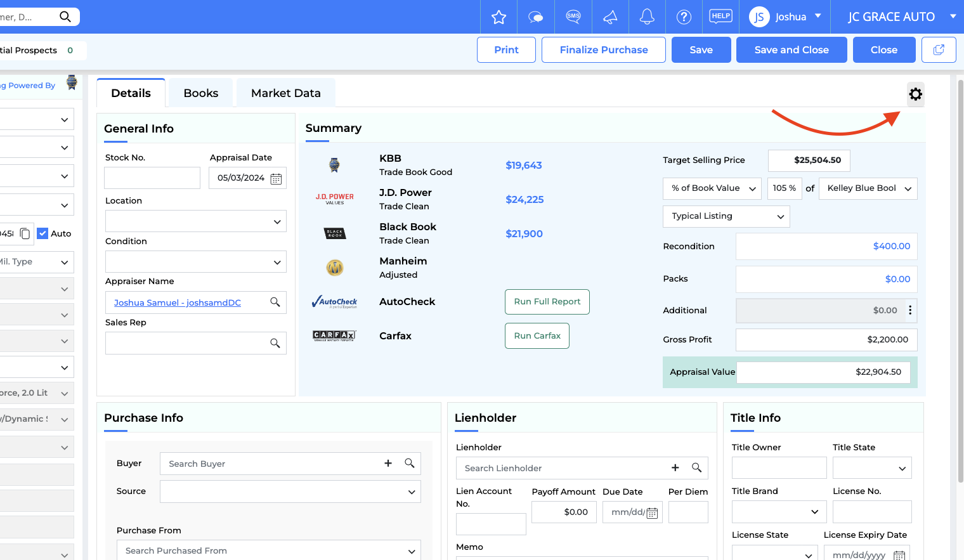Click Run Full Report for AutoCheck
This screenshot has height=560, width=964.
click(547, 302)
